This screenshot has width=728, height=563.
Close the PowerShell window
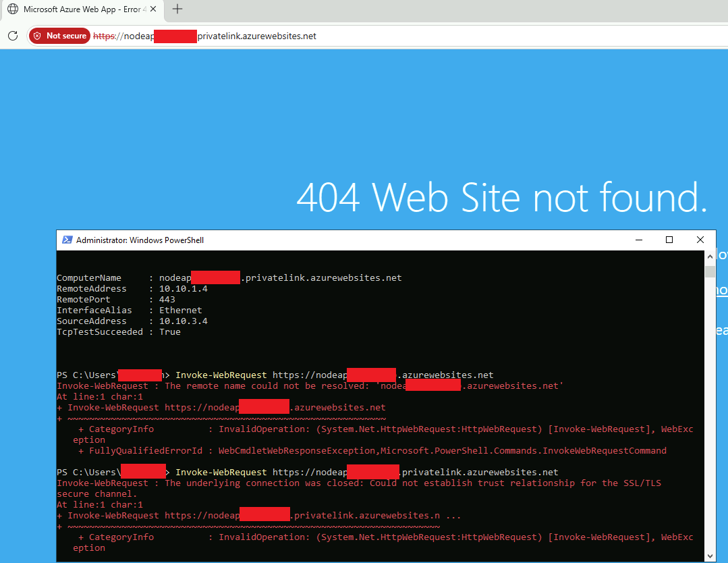click(700, 240)
